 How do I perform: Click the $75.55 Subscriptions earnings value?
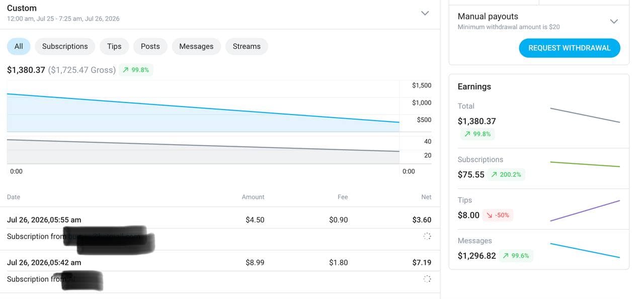[x=471, y=174]
